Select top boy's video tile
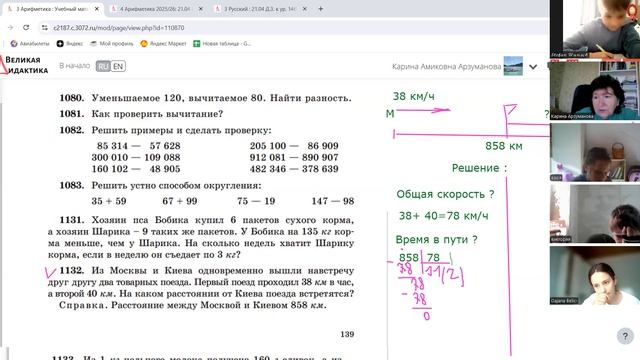 (595, 29)
